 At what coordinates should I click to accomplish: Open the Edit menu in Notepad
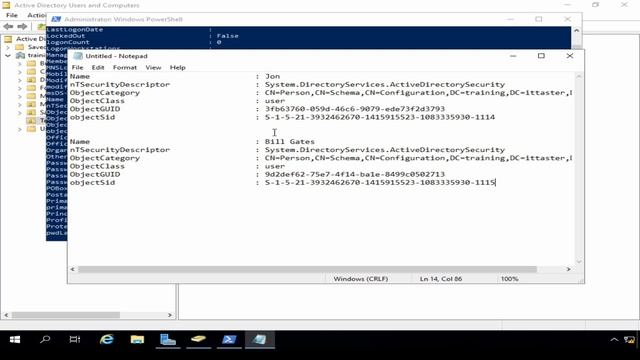click(x=98, y=67)
